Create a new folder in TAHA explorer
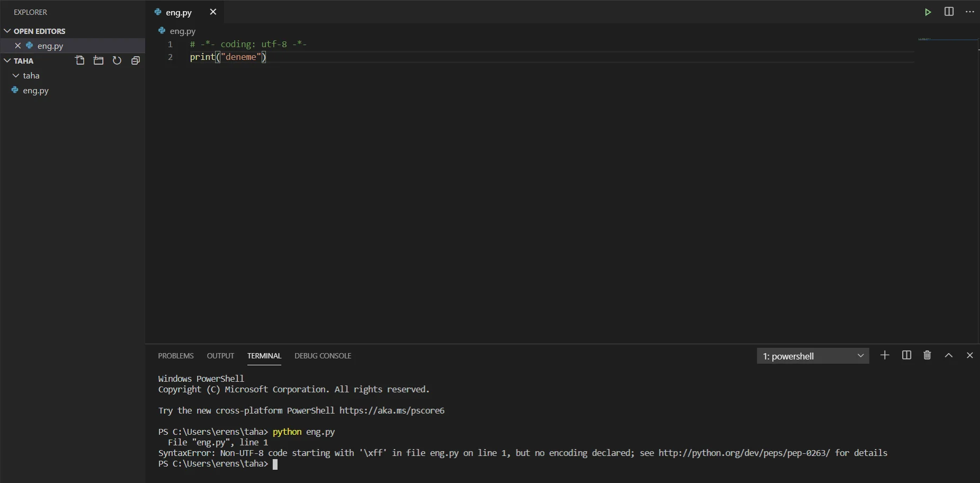Screen dimensions: 980x483 (99, 60)
